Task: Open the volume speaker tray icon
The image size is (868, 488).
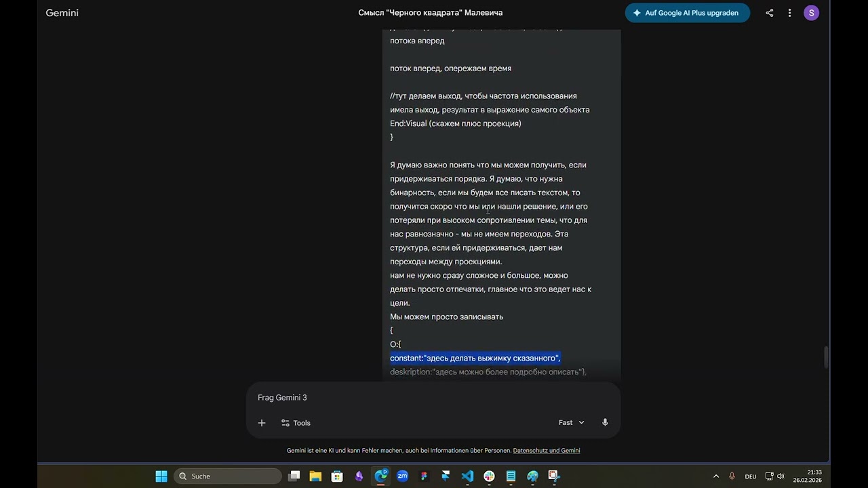Action: [781, 476]
